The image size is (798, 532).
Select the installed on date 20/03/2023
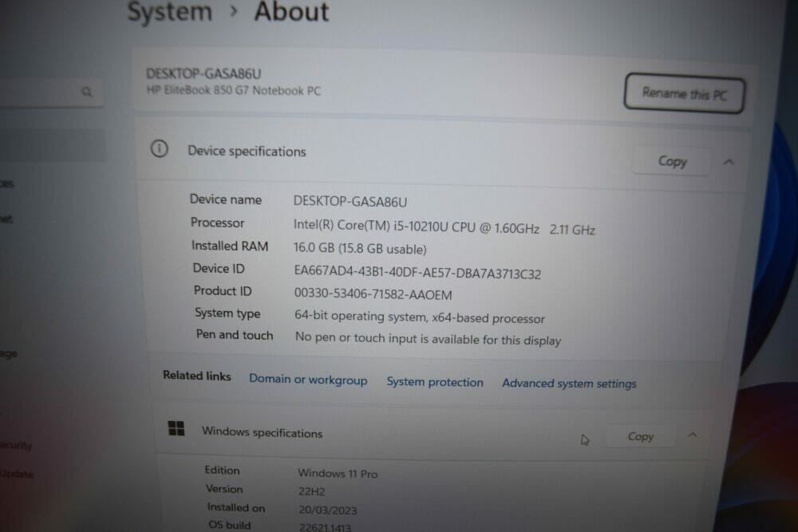[x=328, y=510]
